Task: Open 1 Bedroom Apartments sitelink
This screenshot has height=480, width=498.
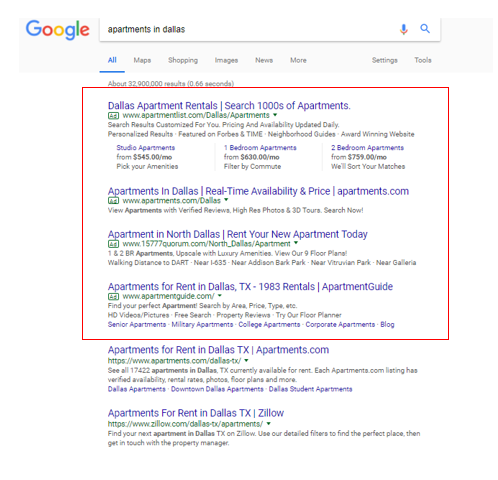Action: click(x=260, y=148)
